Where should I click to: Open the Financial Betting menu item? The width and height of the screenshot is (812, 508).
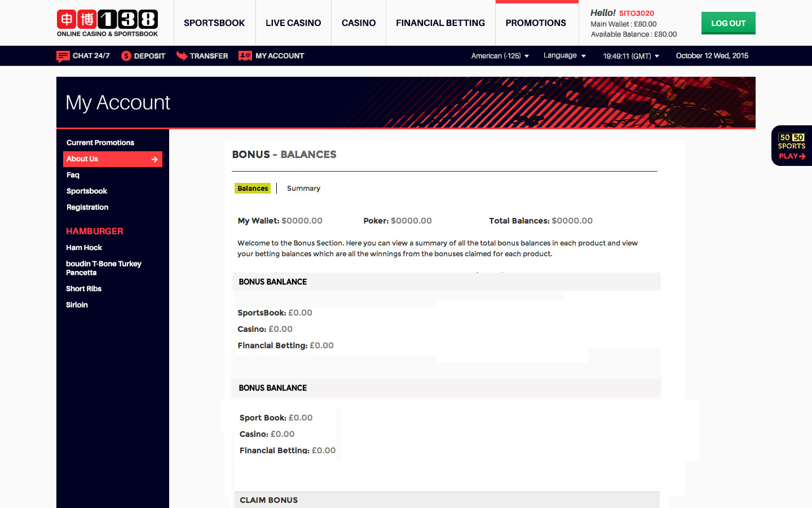pyautogui.click(x=440, y=23)
